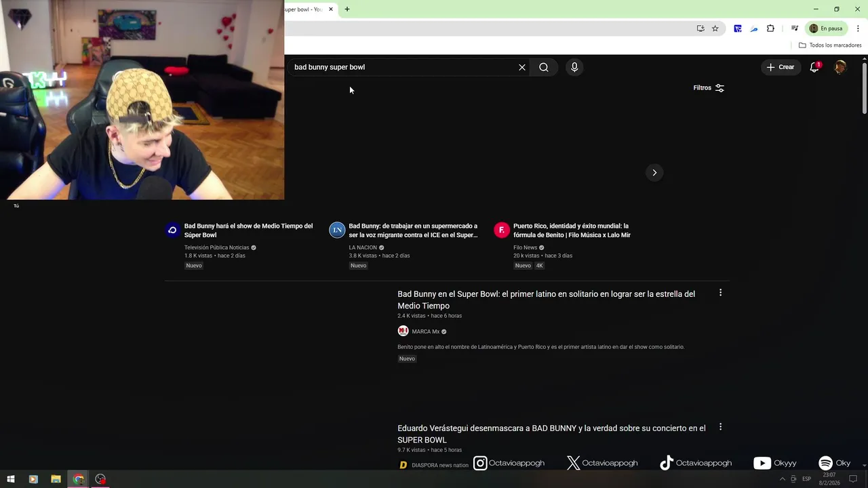Open video Bad Bunny: de trabajar en un supermercado

(413, 230)
